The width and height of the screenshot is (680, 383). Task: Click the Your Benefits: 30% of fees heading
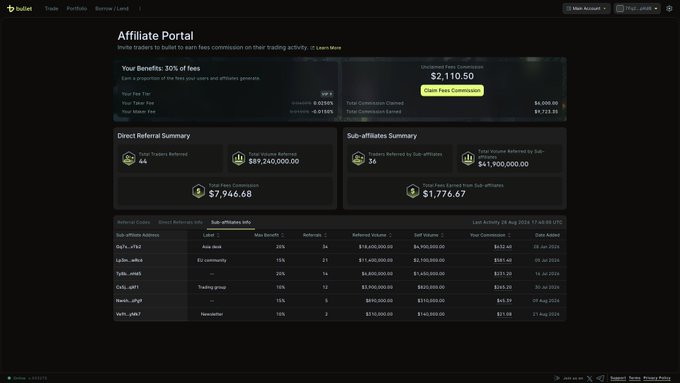[160, 69]
